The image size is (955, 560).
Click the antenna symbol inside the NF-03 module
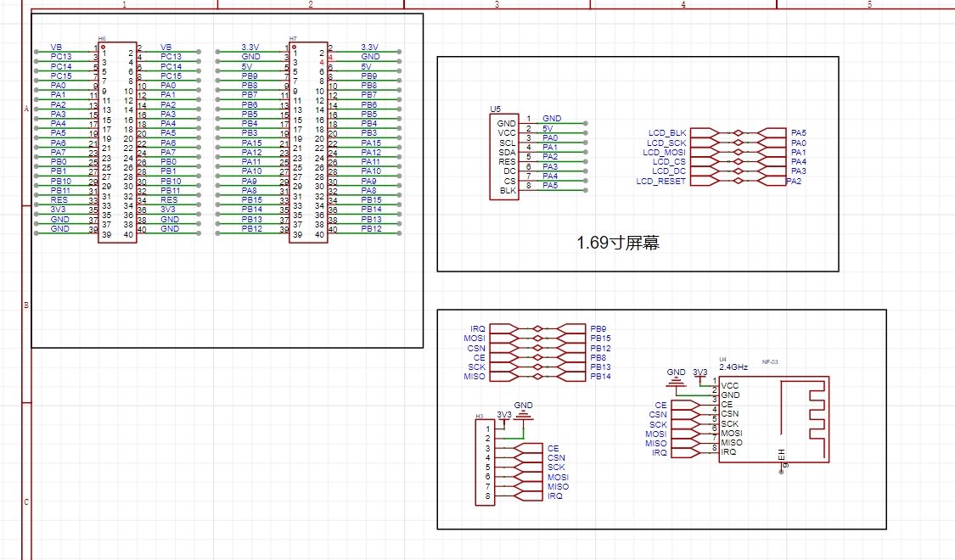[803, 420]
